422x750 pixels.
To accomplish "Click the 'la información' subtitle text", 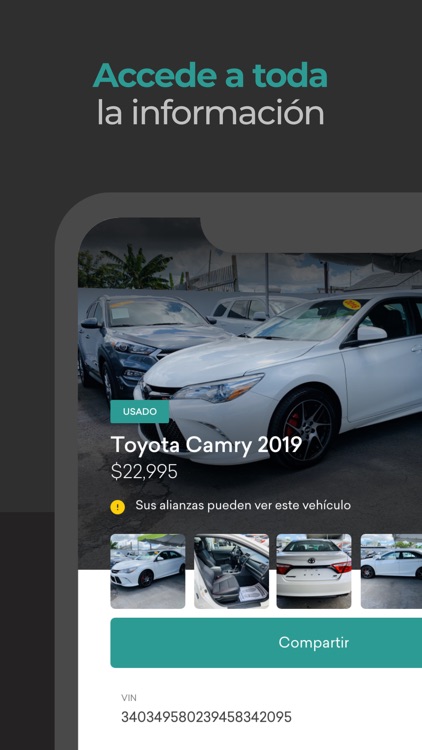I will click(x=211, y=113).
